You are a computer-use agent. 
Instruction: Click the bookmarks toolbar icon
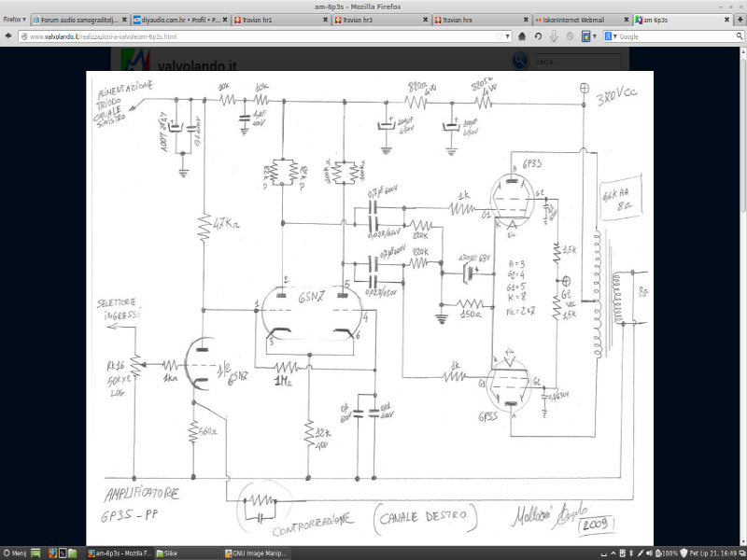click(x=585, y=36)
